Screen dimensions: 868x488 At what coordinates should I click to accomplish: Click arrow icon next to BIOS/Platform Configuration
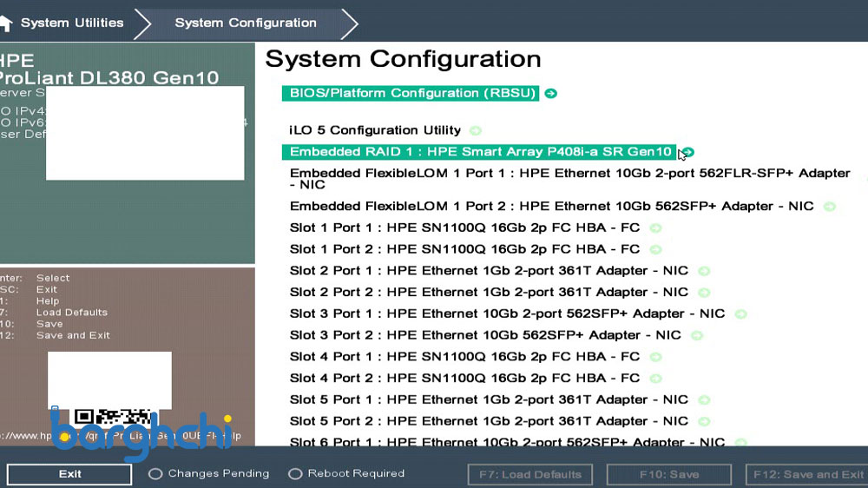(550, 94)
